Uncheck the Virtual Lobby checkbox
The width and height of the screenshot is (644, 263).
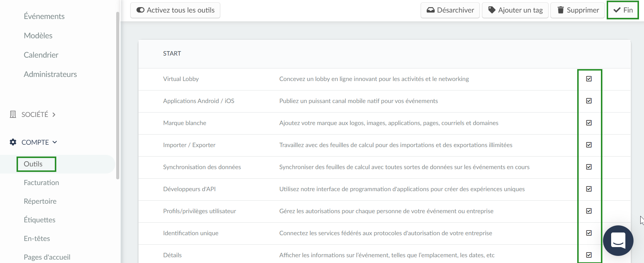(589, 79)
